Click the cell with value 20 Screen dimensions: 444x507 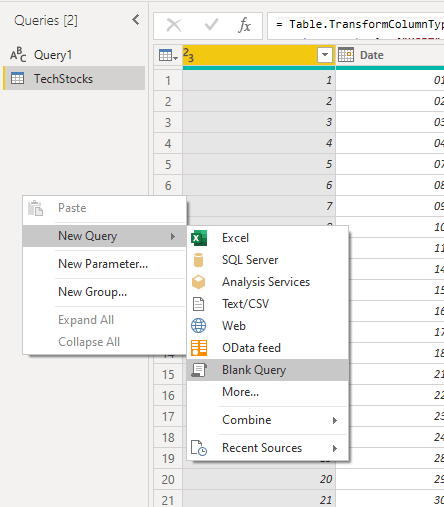click(259, 480)
